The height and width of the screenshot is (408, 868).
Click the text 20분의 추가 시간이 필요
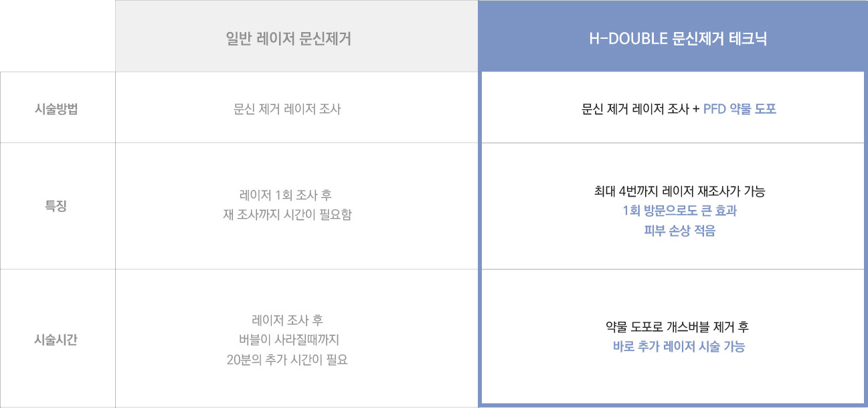click(x=287, y=360)
